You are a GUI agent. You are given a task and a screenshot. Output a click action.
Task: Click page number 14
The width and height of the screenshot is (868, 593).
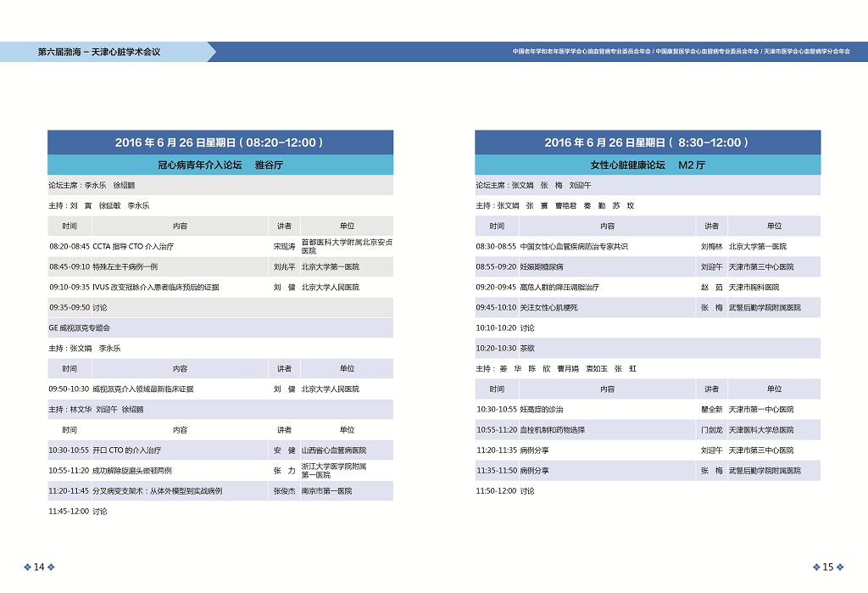pyautogui.click(x=39, y=567)
